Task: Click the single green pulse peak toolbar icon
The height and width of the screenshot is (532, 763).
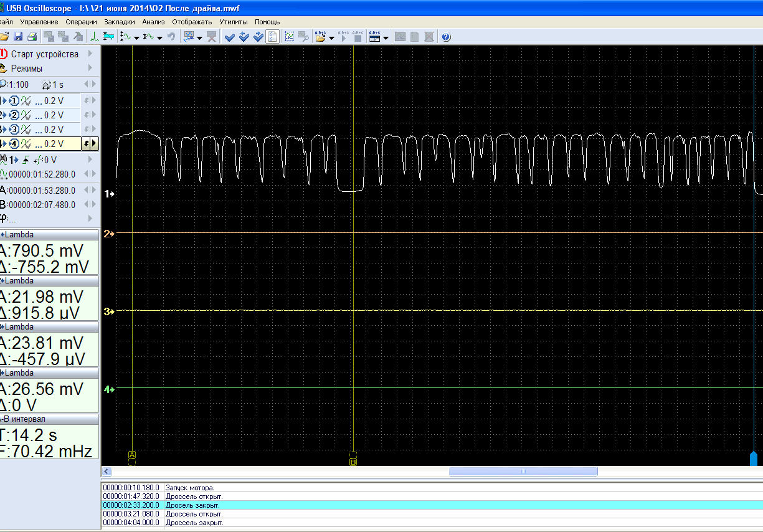Action: point(95,37)
